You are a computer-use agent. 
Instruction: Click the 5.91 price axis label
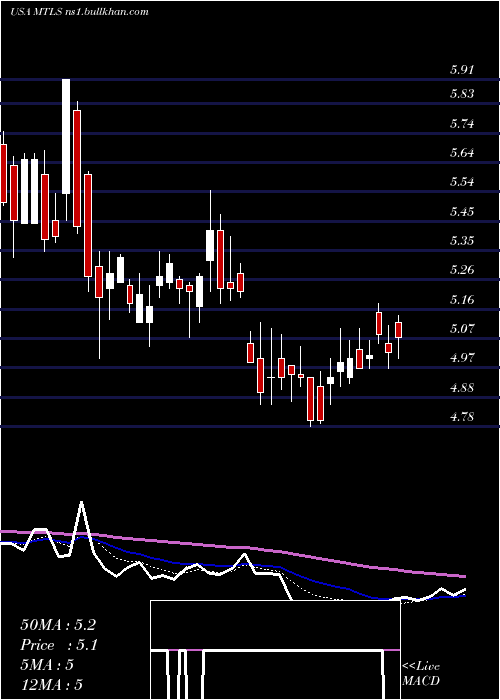[x=462, y=70]
